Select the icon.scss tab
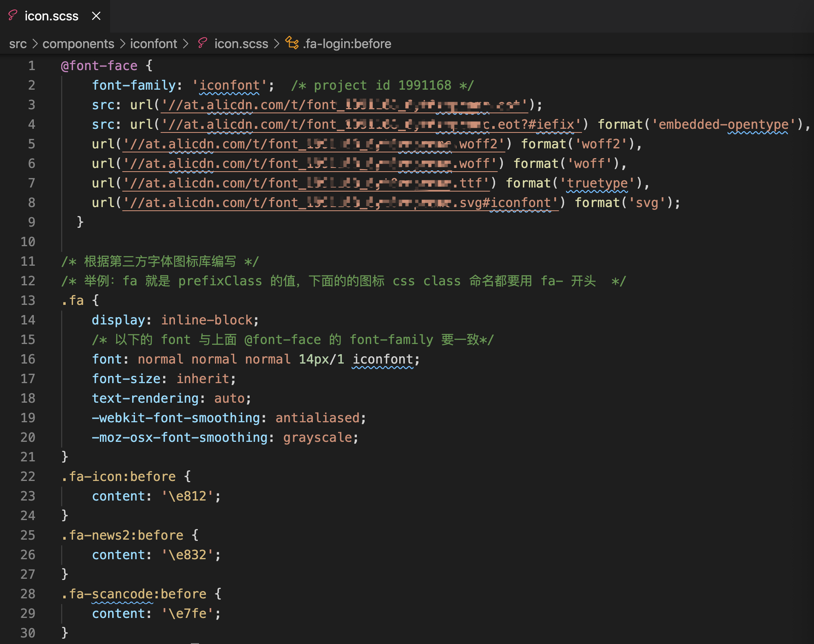Screen dimensions: 814x644 [51, 16]
